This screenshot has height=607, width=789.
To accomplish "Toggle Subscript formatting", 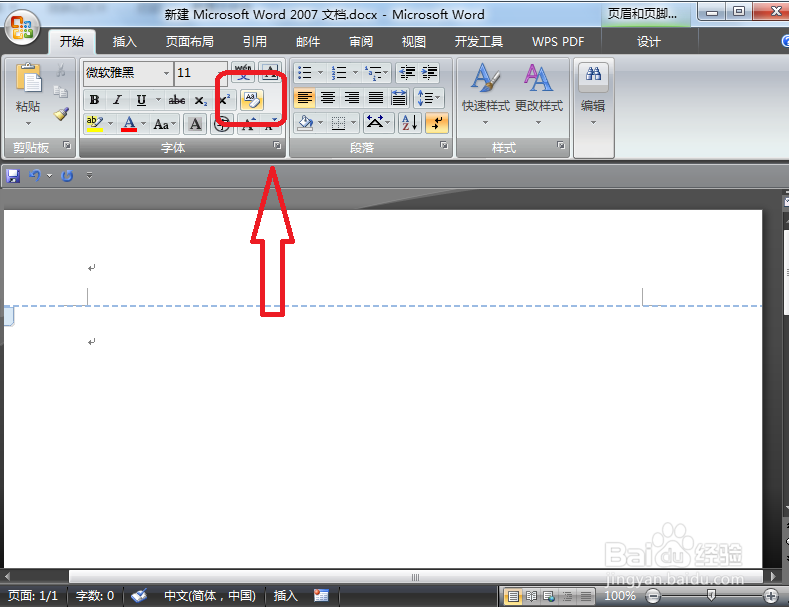I will tap(201, 100).
